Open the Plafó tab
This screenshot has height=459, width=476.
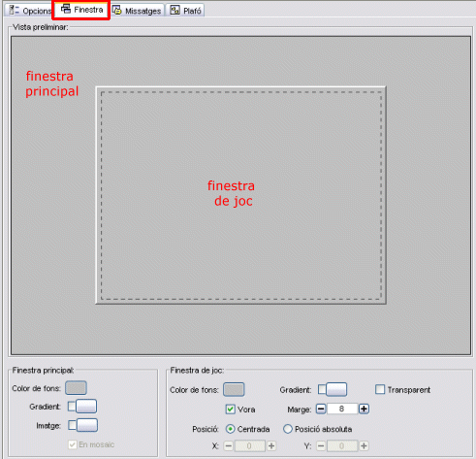point(186,11)
